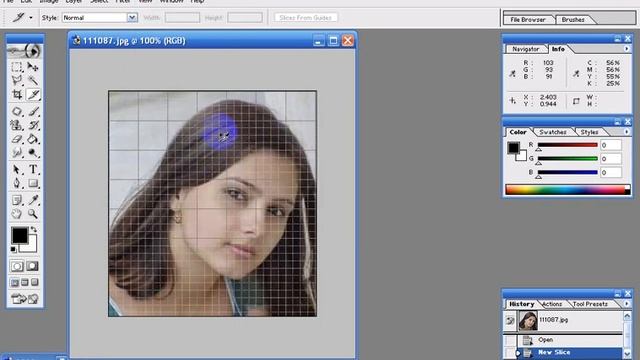
Task: Click the green G slider in Color palette
Action: tap(567, 159)
